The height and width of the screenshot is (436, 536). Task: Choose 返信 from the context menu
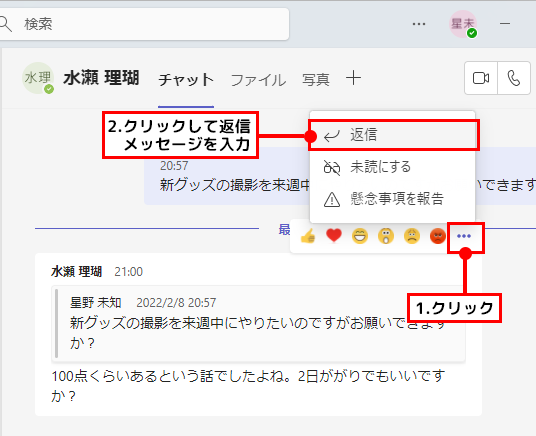tap(392, 135)
